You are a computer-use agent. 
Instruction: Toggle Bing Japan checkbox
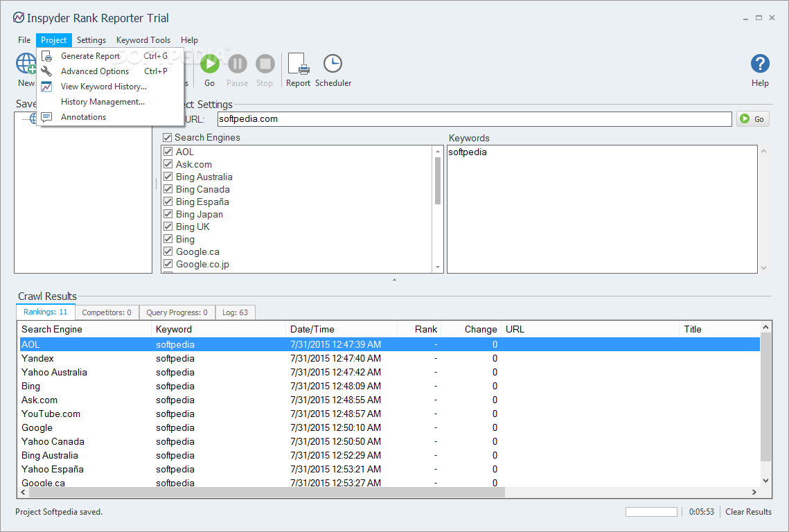point(168,214)
